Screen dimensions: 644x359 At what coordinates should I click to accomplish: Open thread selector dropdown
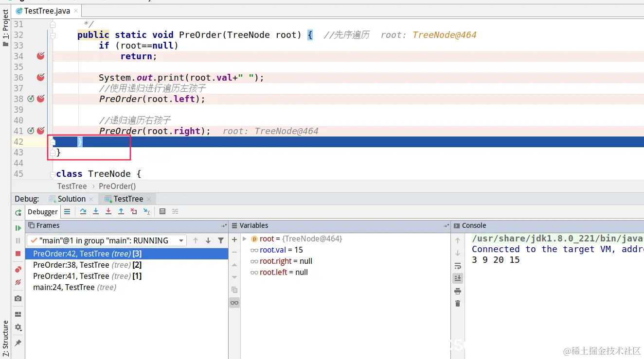[x=107, y=240]
